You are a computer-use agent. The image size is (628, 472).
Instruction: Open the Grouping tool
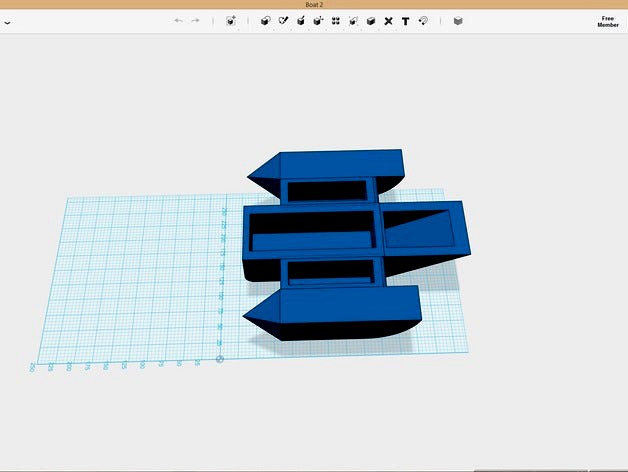(353, 21)
